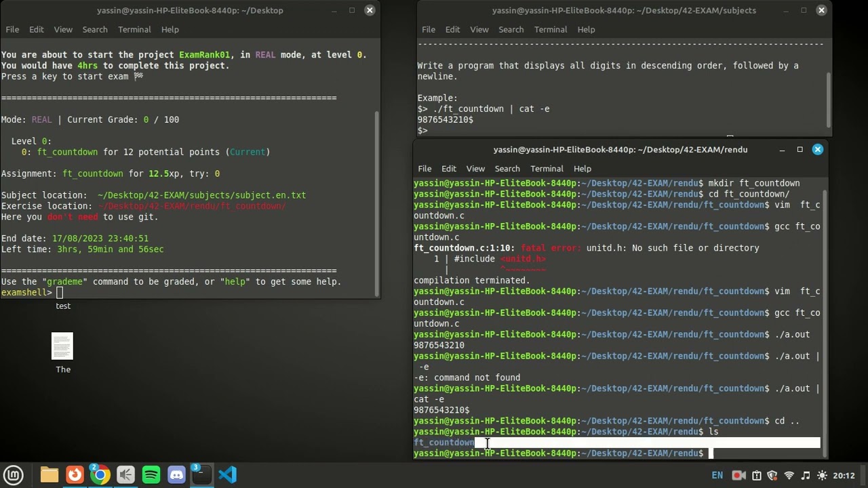Open the Linux Mint start menu
Screen dimensions: 868x488
(14, 475)
